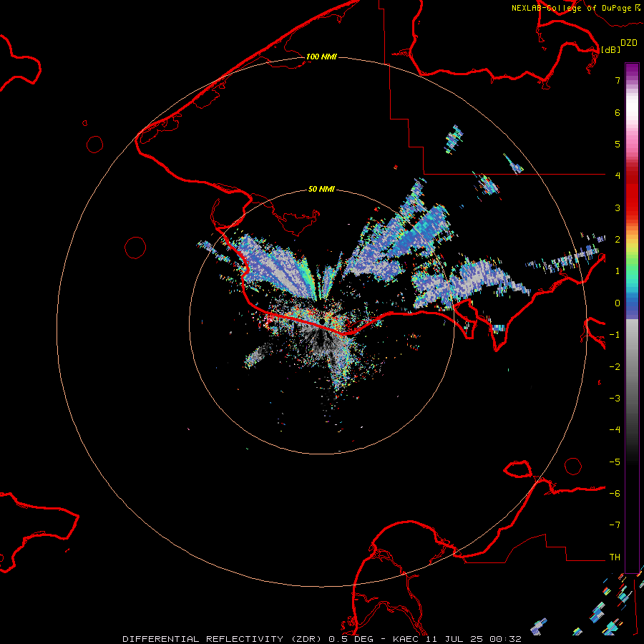Image resolution: width=644 pixels, height=644 pixels.
Task: Click the -7 value on the color scale
Action: coord(615,525)
